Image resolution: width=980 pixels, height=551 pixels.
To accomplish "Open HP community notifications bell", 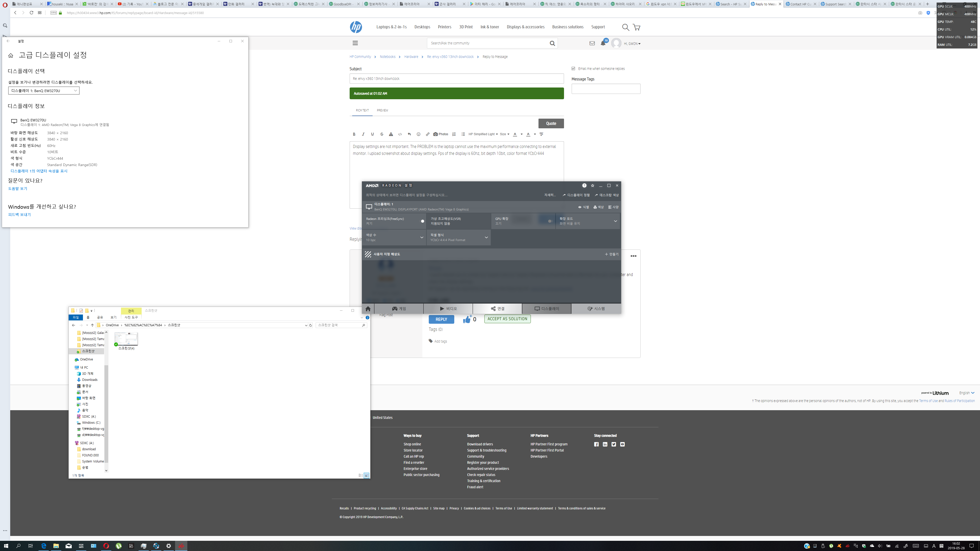I will 603,43.
